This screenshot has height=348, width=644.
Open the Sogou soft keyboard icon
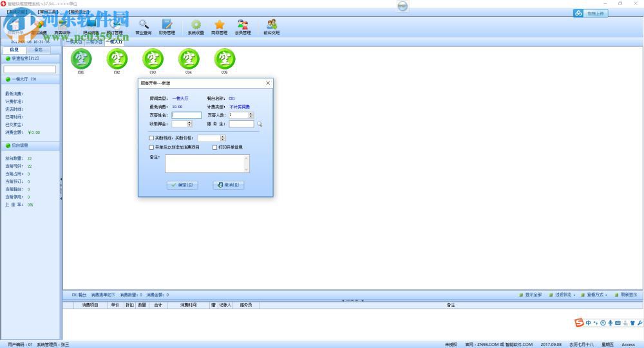[618, 323]
